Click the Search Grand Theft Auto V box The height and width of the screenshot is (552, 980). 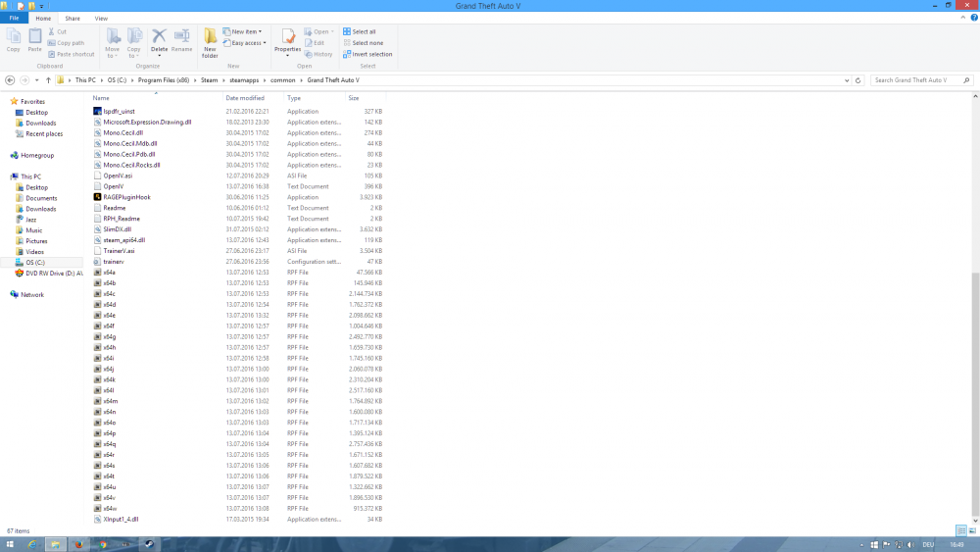click(x=920, y=80)
